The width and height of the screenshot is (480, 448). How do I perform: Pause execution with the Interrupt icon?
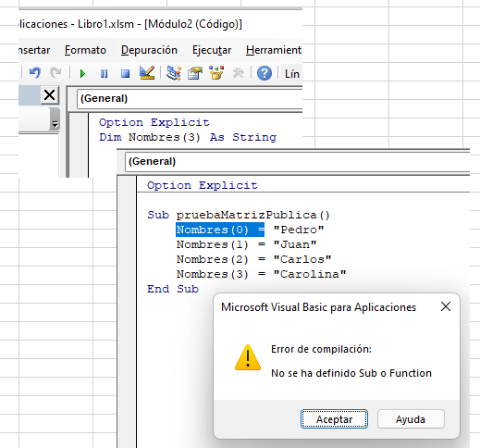104,74
